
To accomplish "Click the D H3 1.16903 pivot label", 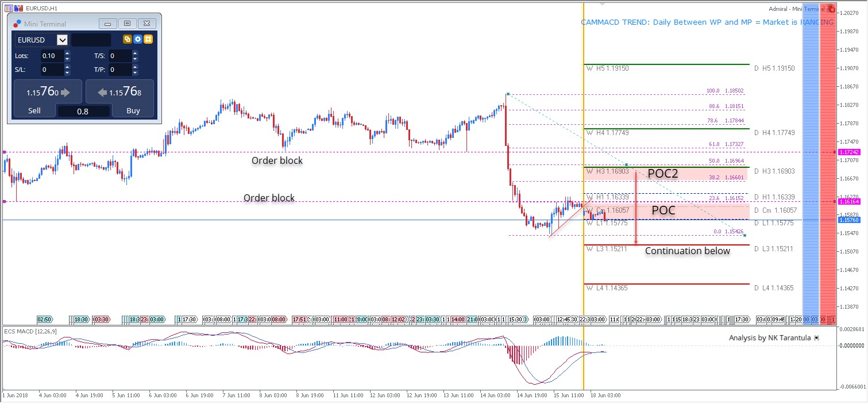I will pyautogui.click(x=776, y=171).
